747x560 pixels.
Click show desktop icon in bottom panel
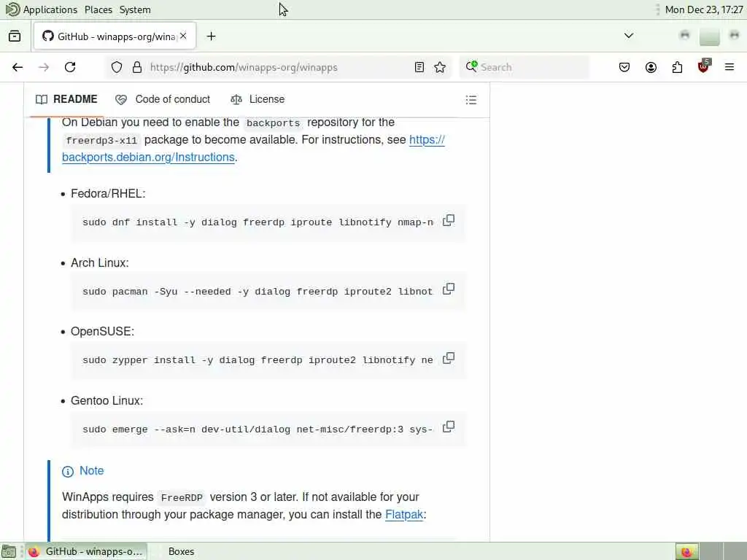click(9, 551)
